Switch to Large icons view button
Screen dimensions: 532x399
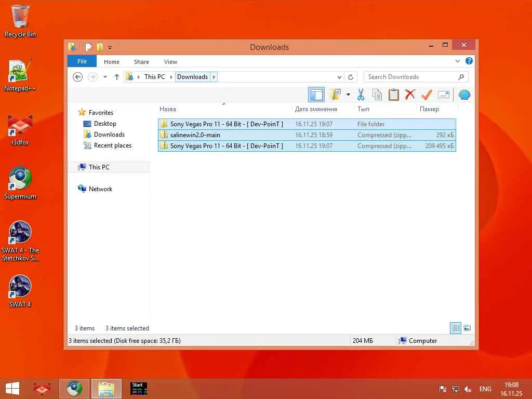[467, 328]
